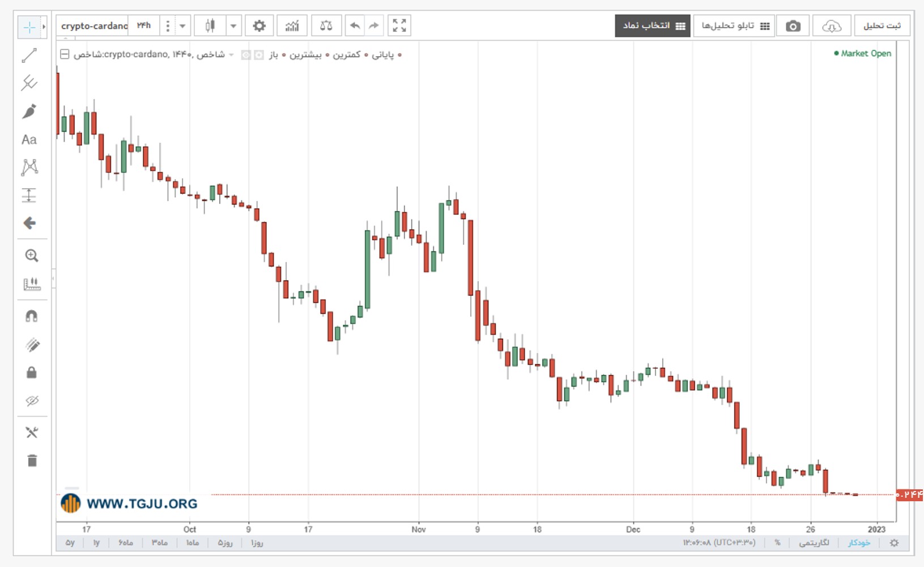
Task: Open the indicators panel
Action: pos(292,26)
